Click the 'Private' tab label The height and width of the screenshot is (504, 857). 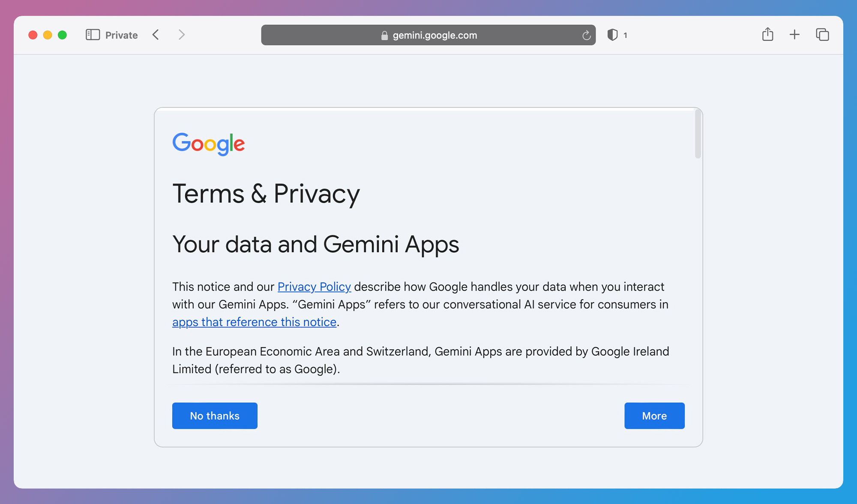click(120, 35)
